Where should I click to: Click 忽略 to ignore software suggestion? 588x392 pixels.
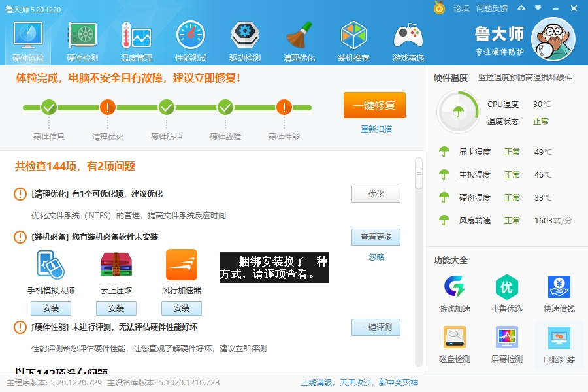tap(376, 257)
